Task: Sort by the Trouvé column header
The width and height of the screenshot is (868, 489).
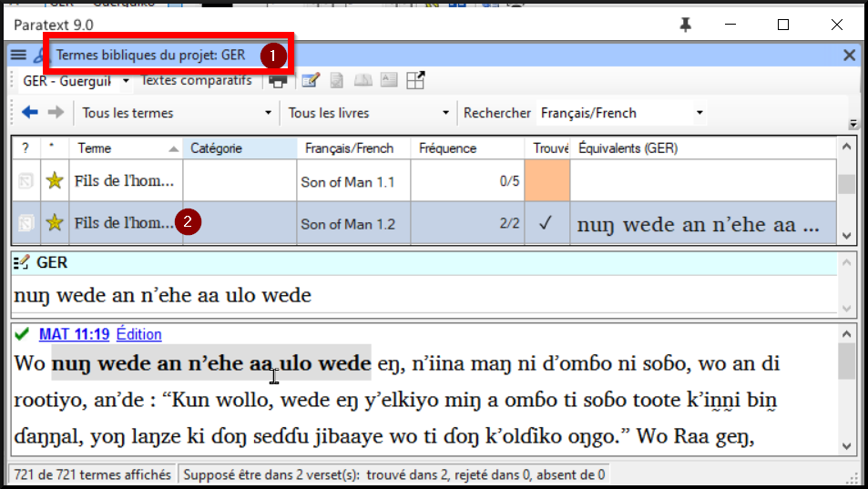Action: 546,148
